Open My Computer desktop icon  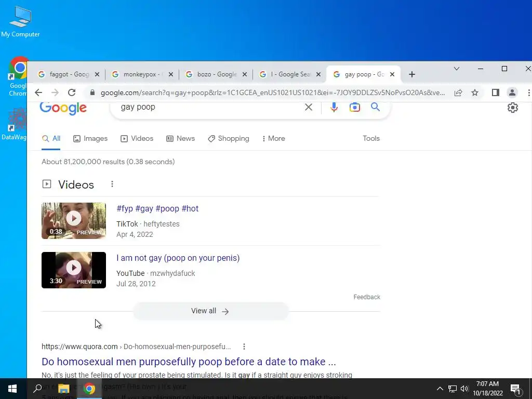pyautogui.click(x=20, y=22)
